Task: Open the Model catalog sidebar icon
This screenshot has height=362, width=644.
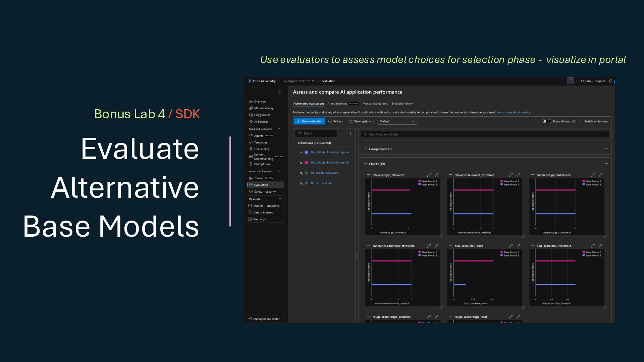Action: (x=251, y=108)
